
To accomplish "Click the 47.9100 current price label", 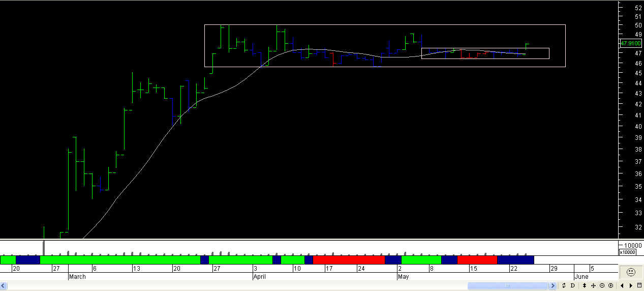I will pyautogui.click(x=630, y=44).
